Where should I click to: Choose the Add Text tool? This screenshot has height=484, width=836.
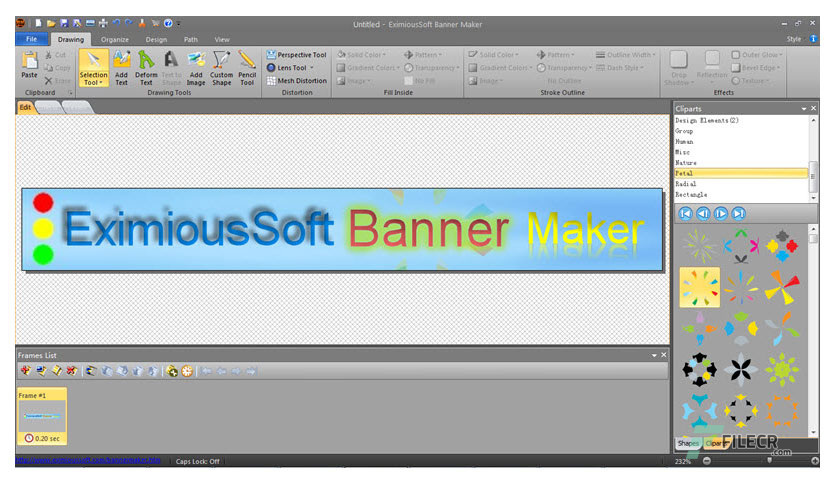tap(122, 68)
